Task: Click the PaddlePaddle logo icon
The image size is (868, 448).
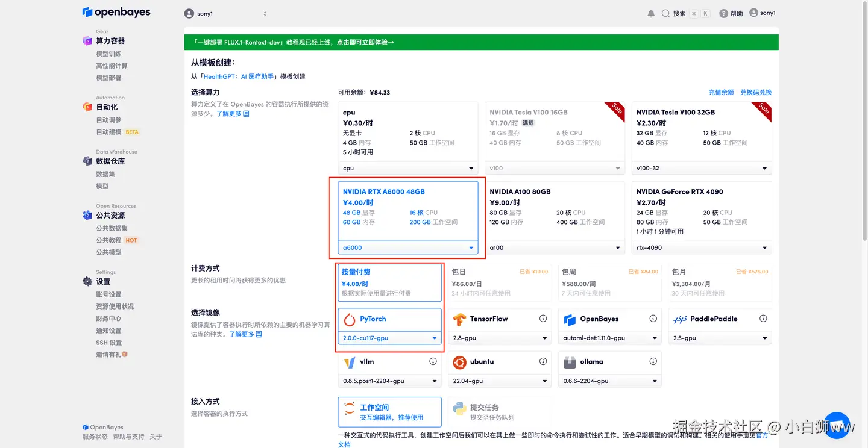Action: tap(680, 319)
